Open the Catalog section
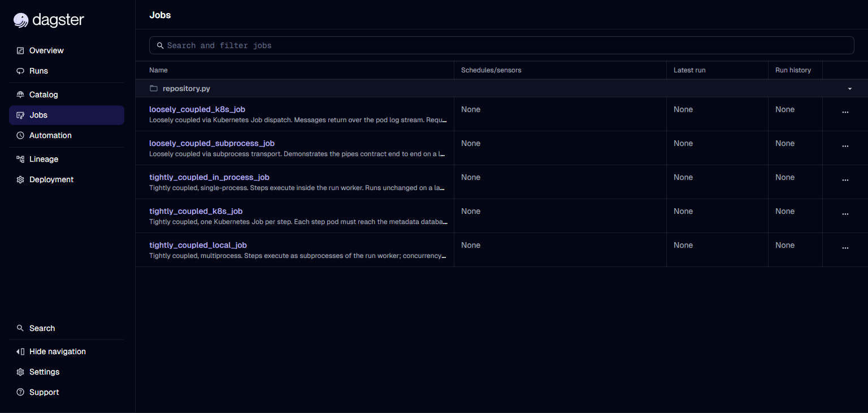The height and width of the screenshot is (413, 868). (67, 94)
